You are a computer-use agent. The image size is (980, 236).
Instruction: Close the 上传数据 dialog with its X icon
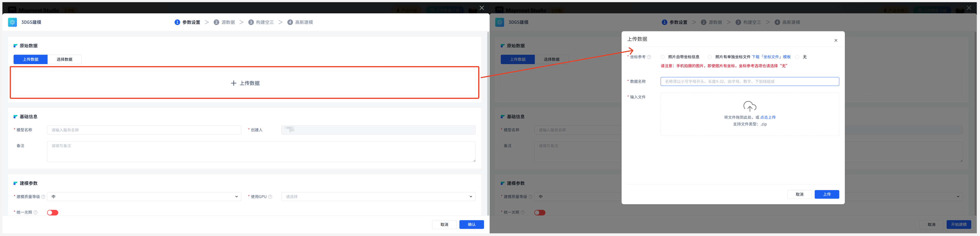point(835,40)
